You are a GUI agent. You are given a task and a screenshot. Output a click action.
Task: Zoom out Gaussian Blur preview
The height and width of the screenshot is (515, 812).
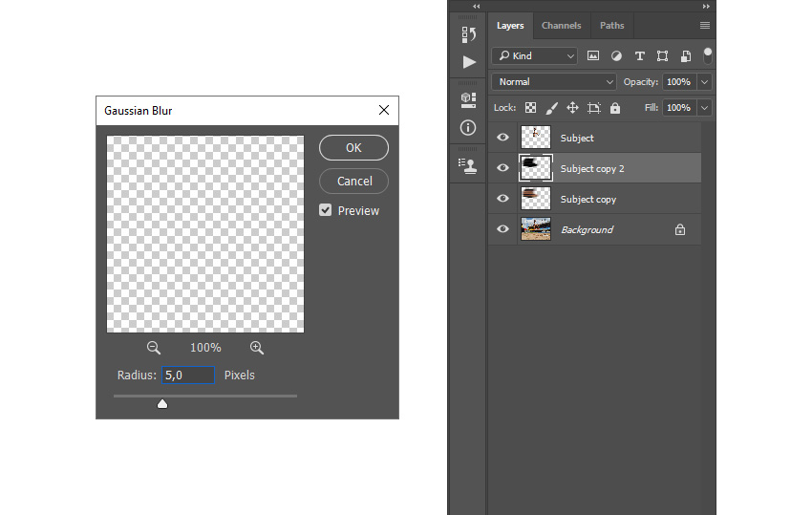pyautogui.click(x=153, y=348)
